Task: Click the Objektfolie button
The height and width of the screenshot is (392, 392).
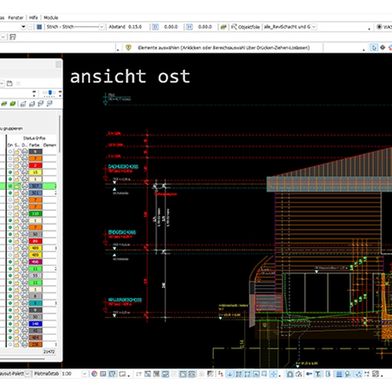Action: pyautogui.click(x=246, y=27)
